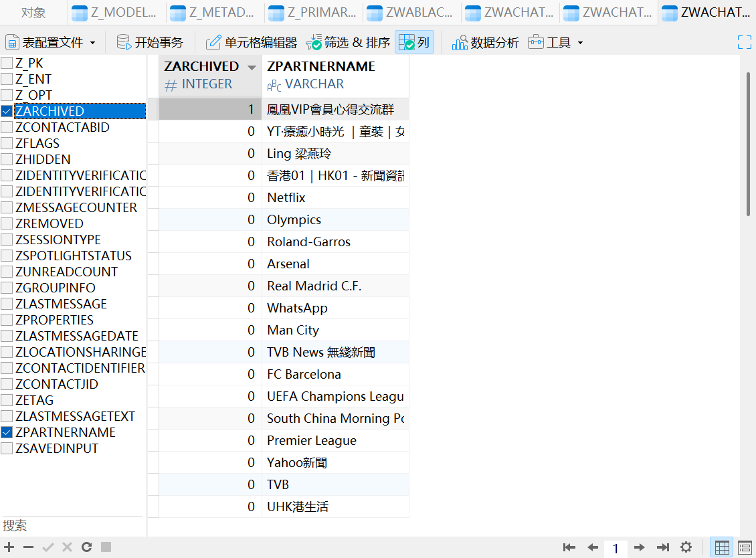Select the ZPARTNERNAME column header
Viewport: 756px width, 558px height.
(x=336, y=76)
